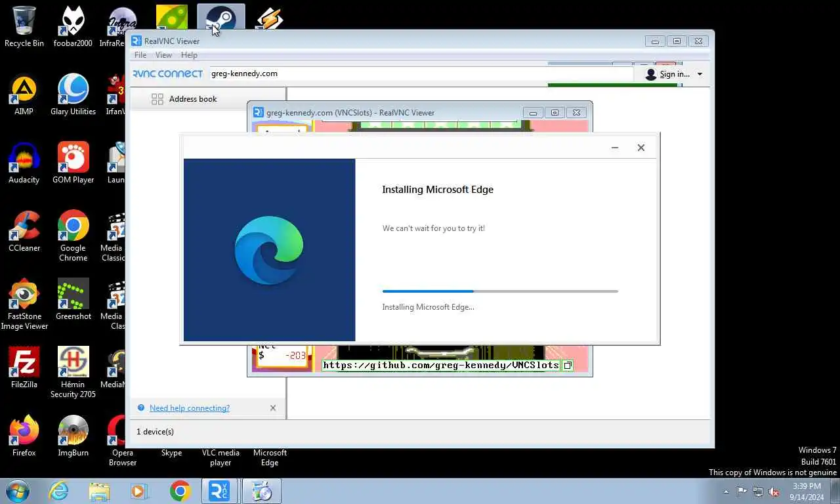Screen dimensions: 840x504
Task: Click the VNC Connect logo
Action: coord(168,73)
